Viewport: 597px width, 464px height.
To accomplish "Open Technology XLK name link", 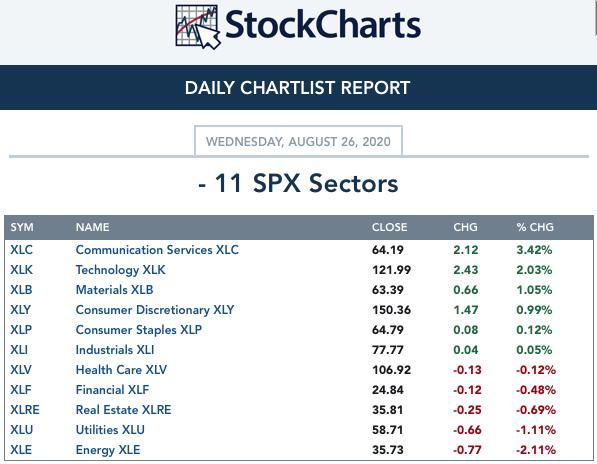I will point(120,270).
